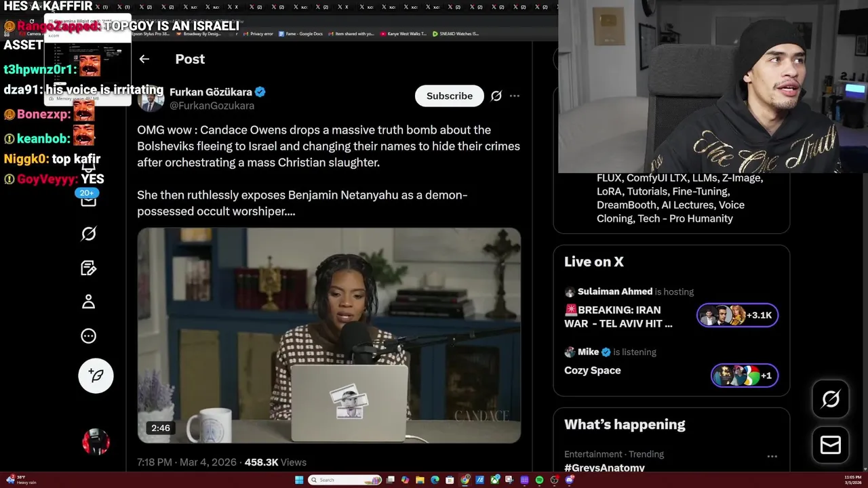Open @FurkanGozukara handle link
The height and width of the screenshot is (488, 868).
(212, 106)
